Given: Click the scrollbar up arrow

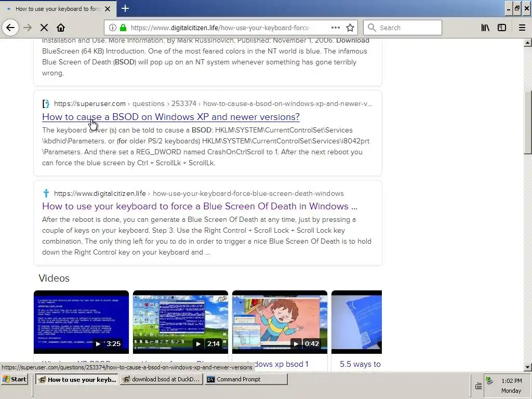Looking at the screenshot, I should (x=527, y=43).
